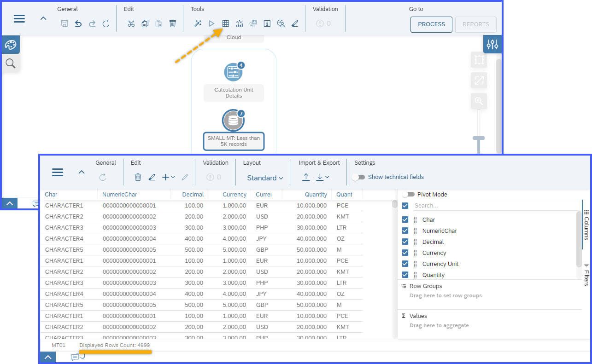Select the table/data view tool in Tools group

(x=225, y=23)
